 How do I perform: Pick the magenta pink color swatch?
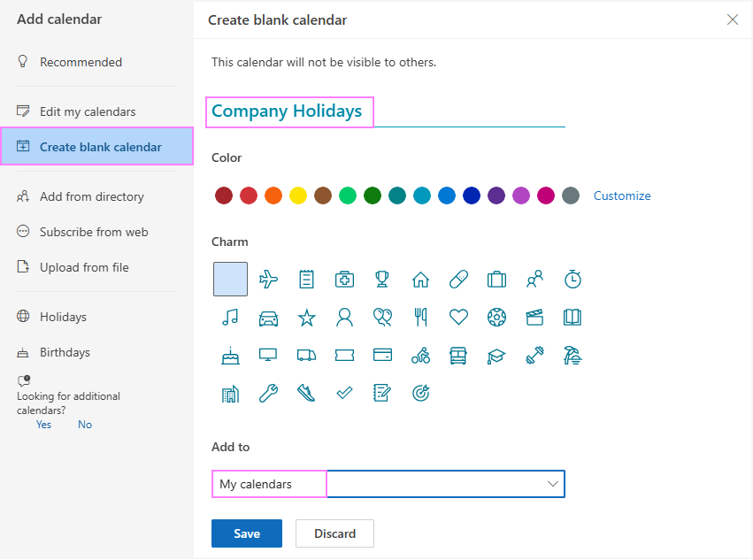click(x=546, y=196)
